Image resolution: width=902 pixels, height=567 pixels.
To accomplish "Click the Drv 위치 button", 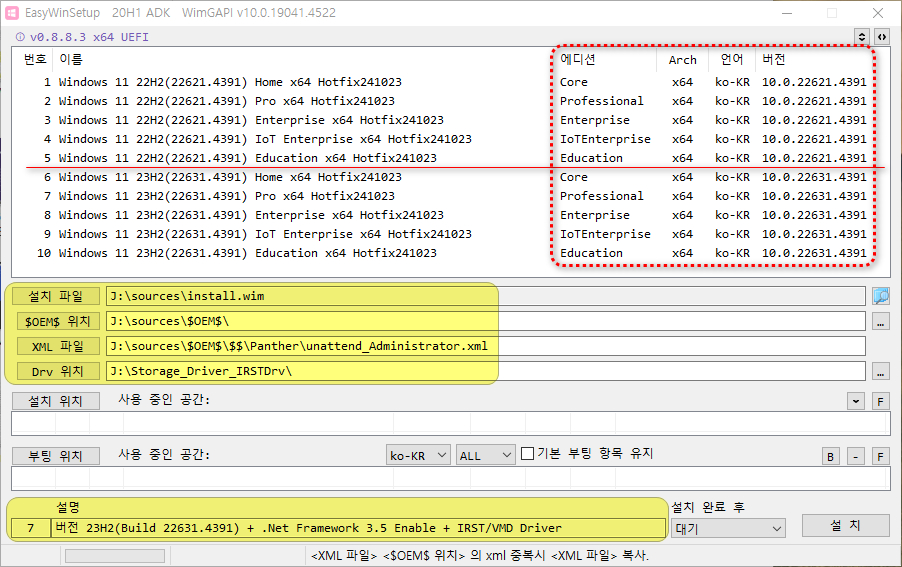I will [56, 371].
